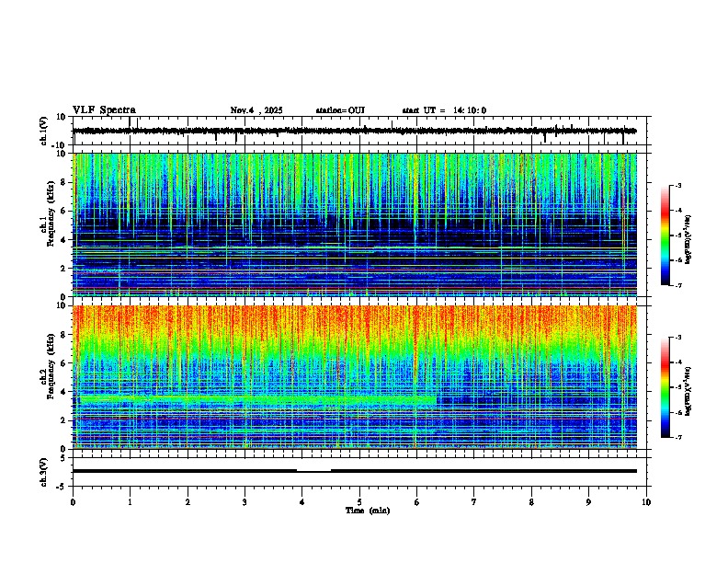This screenshot has width=728, height=563.
Task: Click the "ch.3(V)" axis label
Action: (x=44, y=472)
